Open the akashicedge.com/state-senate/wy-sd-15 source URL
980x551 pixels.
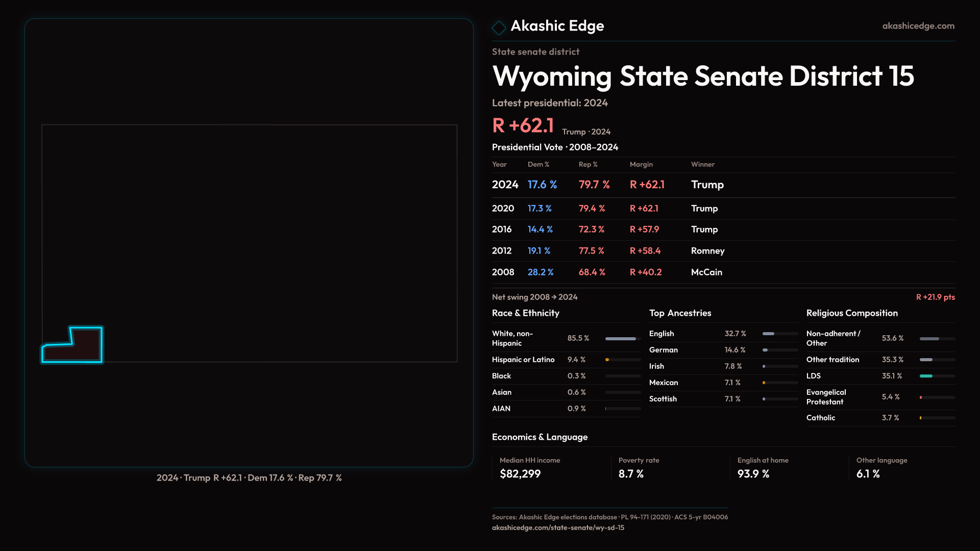coord(558,528)
